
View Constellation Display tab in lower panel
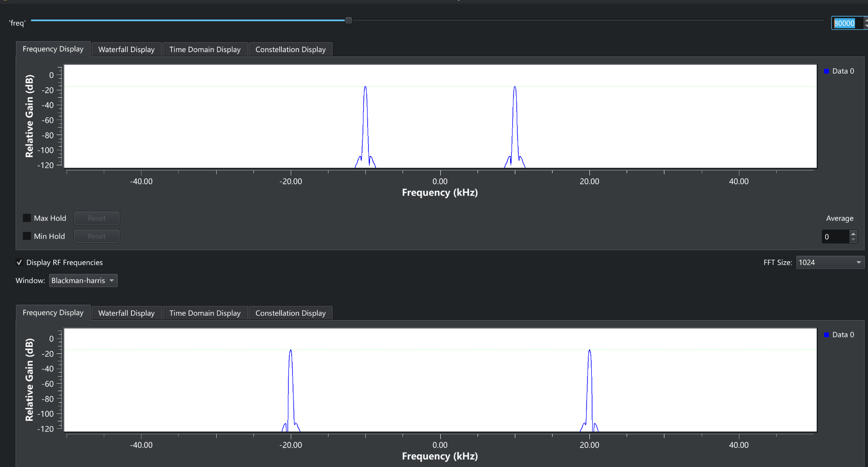290,313
